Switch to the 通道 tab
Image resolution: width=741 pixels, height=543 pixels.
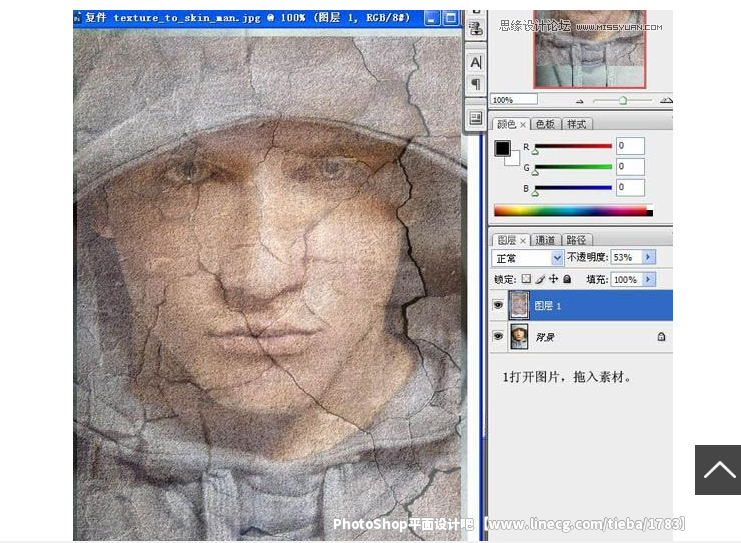(x=545, y=240)
